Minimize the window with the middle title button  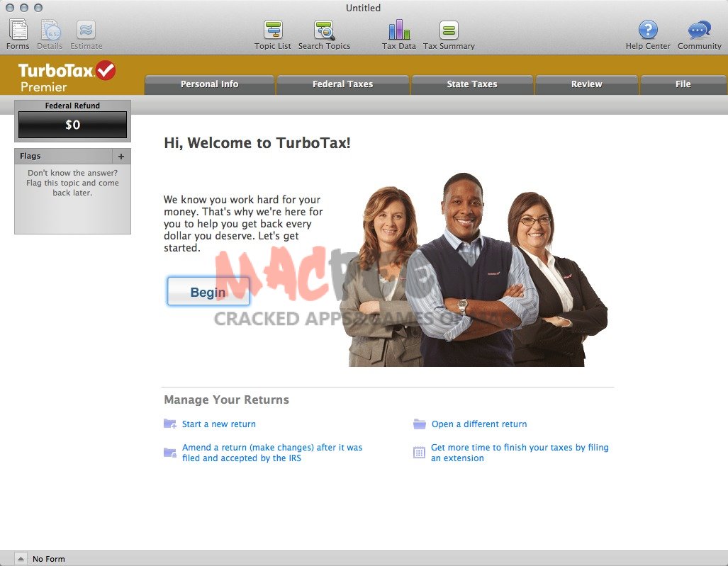24,8
